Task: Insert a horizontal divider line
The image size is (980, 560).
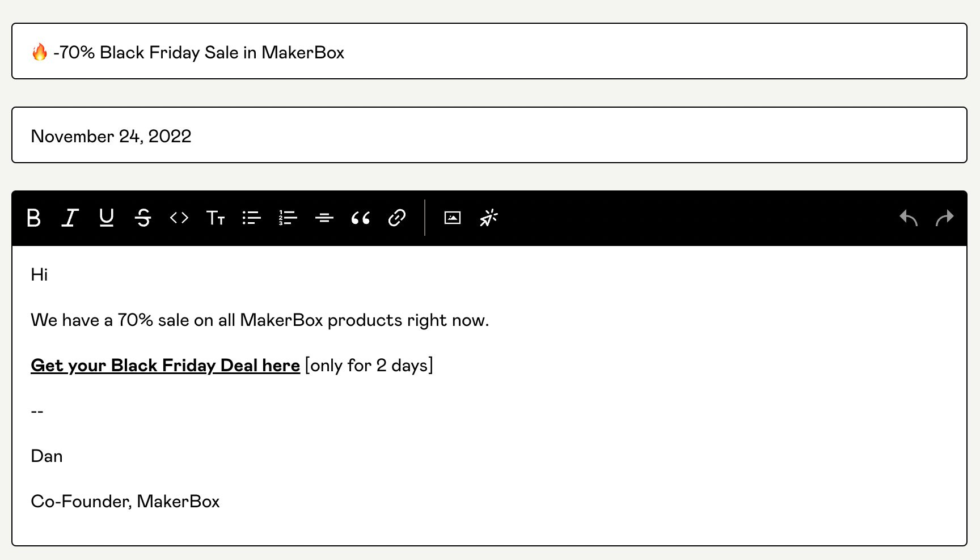Action: pos(324,218)
